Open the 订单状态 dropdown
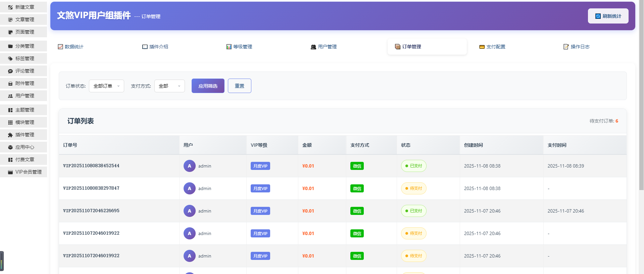644x274 pixels. point(106,86)
